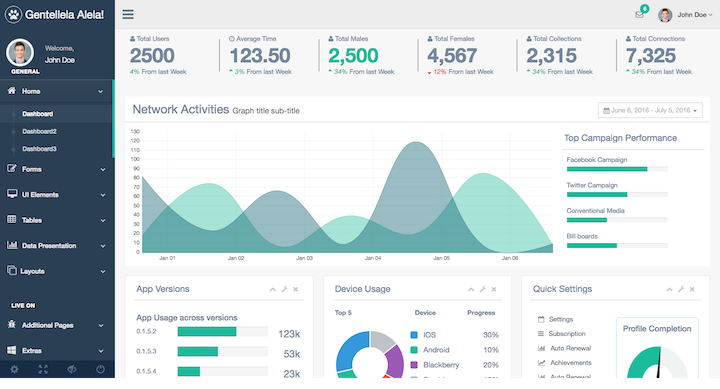Click the green Android legend color square

point(414,350)
